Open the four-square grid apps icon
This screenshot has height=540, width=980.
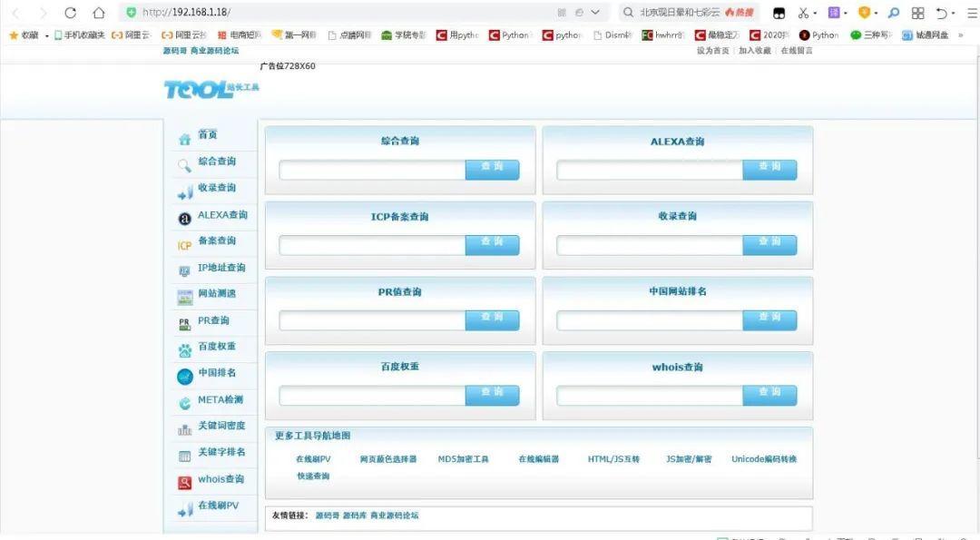click(x=917, y=13)
